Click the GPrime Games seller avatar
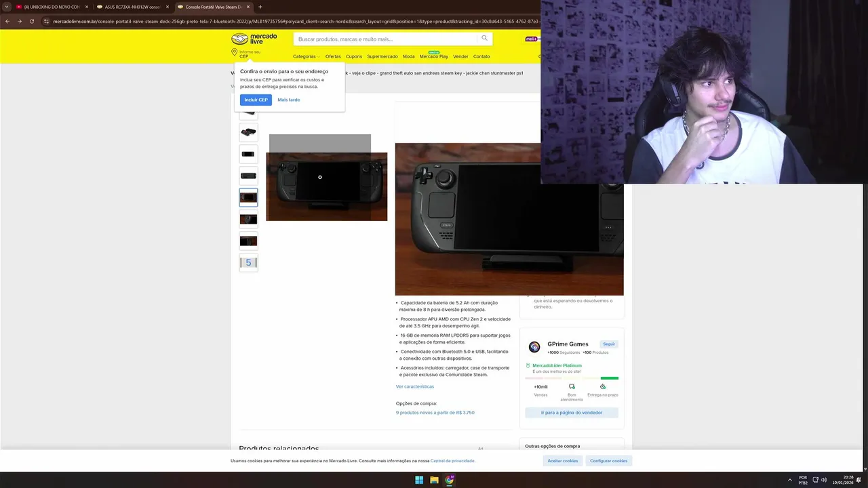This screenshot has height=488, width=868. (x=534, y=347)
